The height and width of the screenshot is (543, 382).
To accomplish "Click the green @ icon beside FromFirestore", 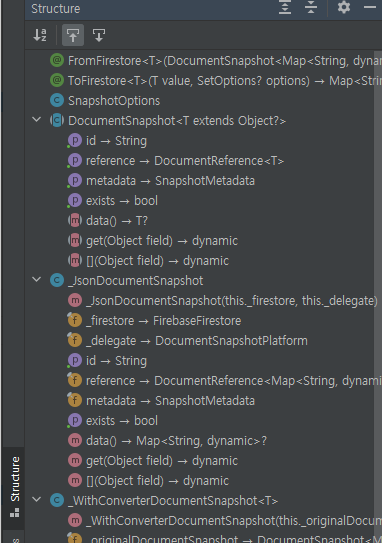I will [x=57, y=60].
